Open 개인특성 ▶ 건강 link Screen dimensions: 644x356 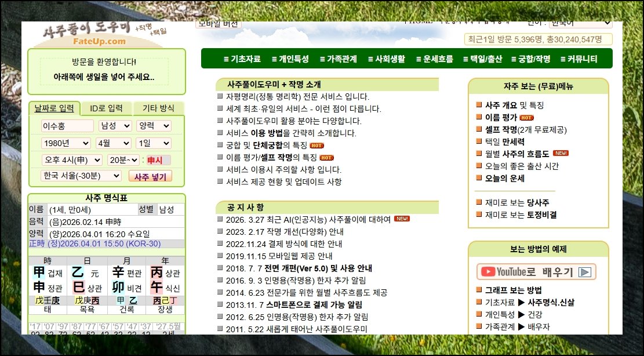514,314
